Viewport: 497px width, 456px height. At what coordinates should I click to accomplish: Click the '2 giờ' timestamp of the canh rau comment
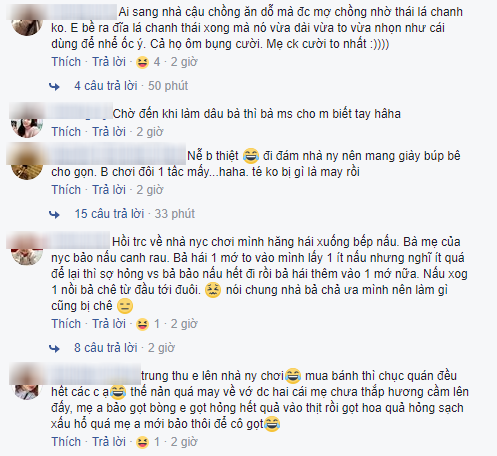[184, 324]
